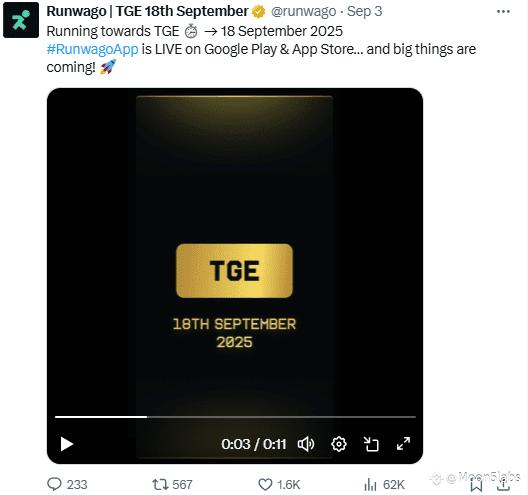Open the Runwago profile avatar
The height and width of the screenshot is (495, 528).
pyautogui.click(x=21, y=20)
